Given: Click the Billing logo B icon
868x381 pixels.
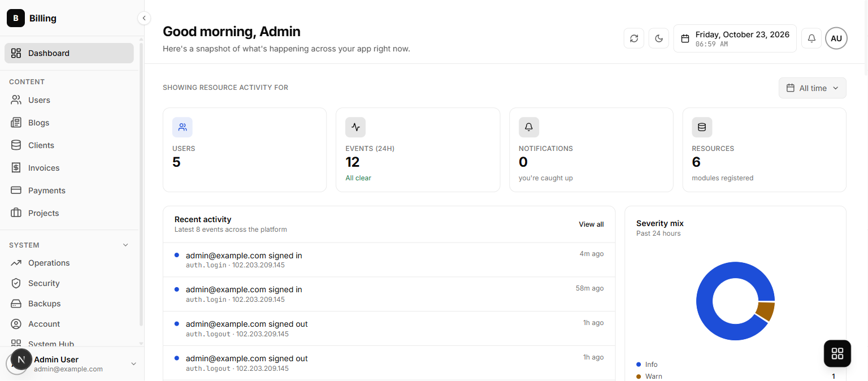Looking at the screenshot, I should 16,18.
